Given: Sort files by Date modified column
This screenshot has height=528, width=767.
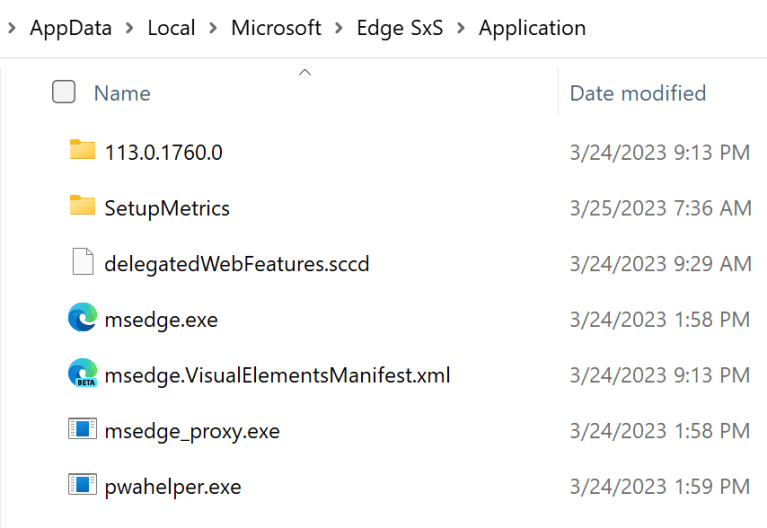Looking at the screenshot, I should pos(637,93).
